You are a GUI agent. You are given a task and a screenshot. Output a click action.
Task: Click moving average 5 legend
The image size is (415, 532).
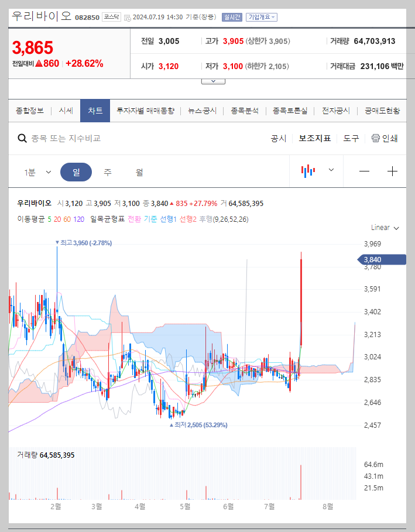(x=50, y=219)
